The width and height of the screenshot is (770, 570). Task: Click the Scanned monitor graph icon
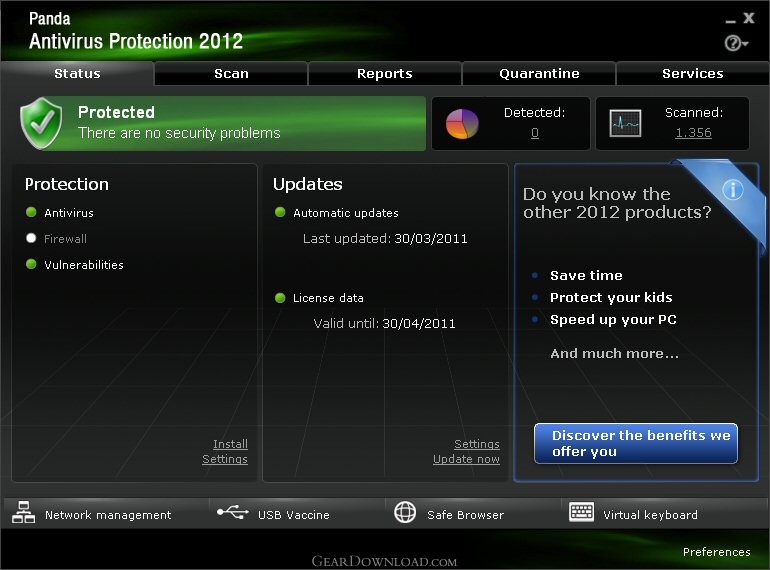pyautogui.click(x=626, y=124)
